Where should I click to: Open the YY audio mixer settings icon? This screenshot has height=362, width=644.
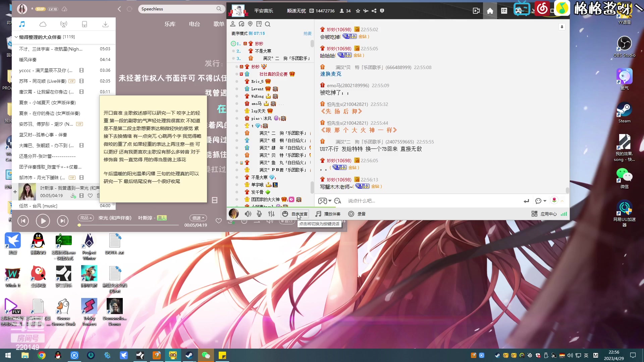click(x=271, y=214)
